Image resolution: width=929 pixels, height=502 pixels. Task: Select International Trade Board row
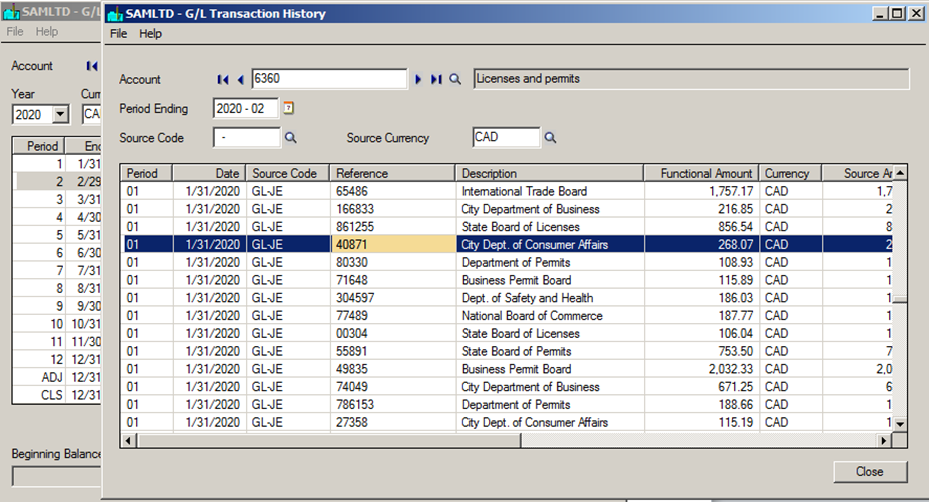pos(508,191)
